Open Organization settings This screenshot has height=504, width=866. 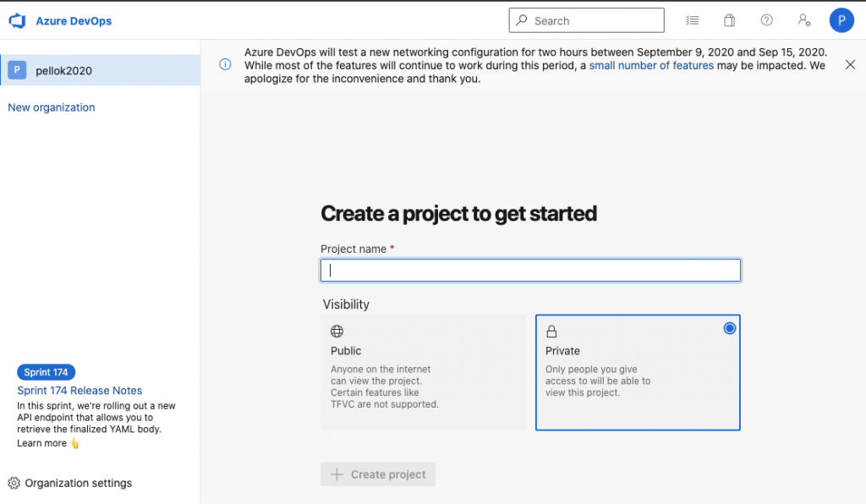click(x=70, y=483)
